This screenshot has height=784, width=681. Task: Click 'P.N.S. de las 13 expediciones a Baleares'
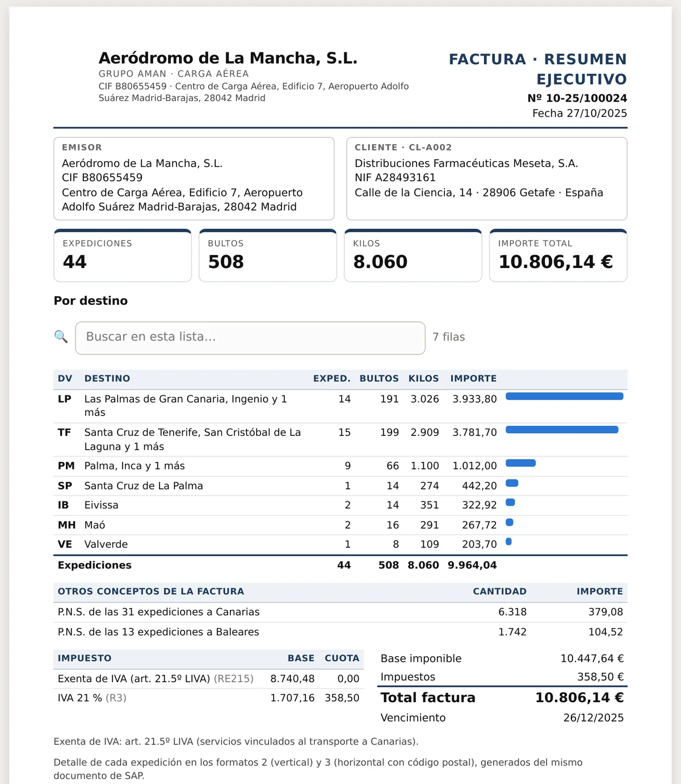click(158, 632)
